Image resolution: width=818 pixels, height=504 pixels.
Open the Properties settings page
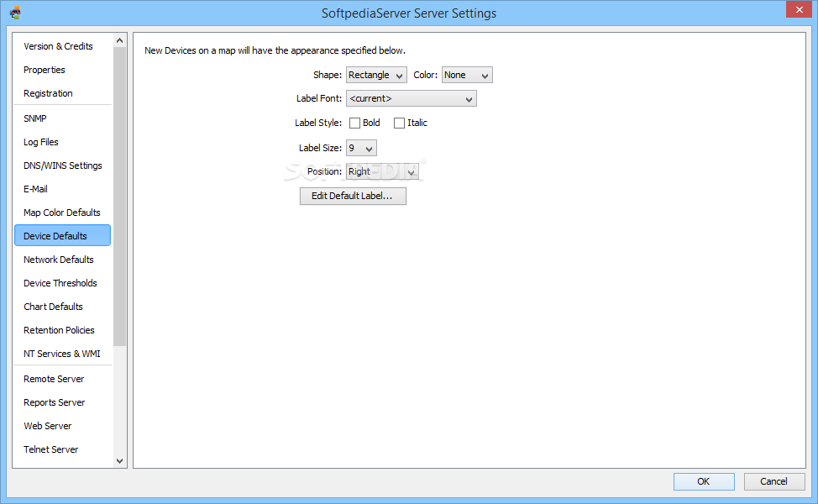click(63, 70)
